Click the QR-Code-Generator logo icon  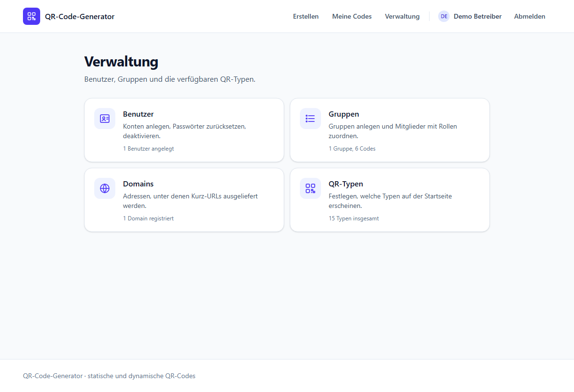(x=32, y=16)
